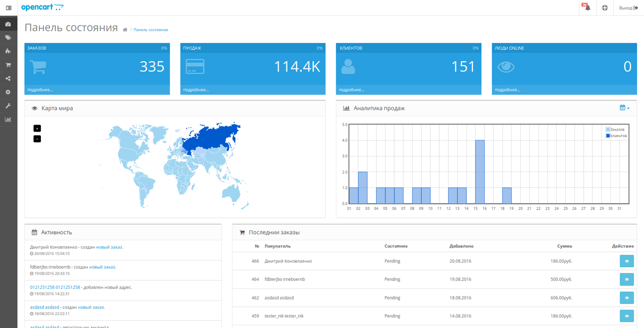Click the Выход logout link

click(628, 8)
